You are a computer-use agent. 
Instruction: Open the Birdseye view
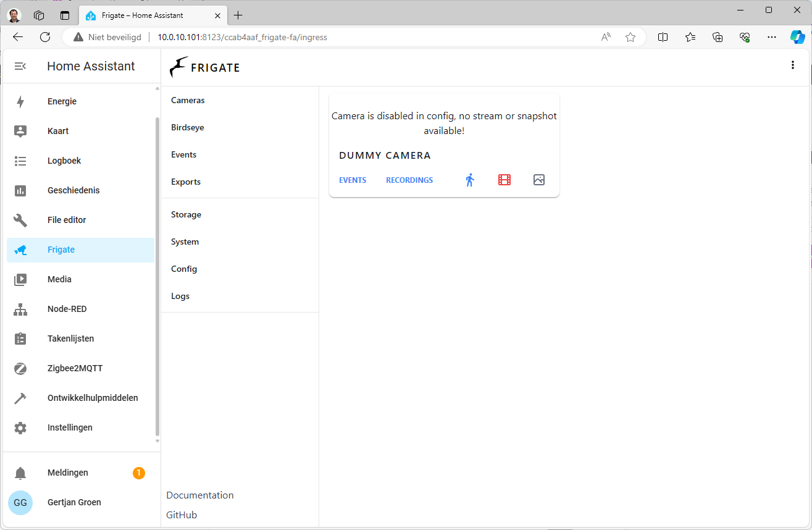(188, 127)
